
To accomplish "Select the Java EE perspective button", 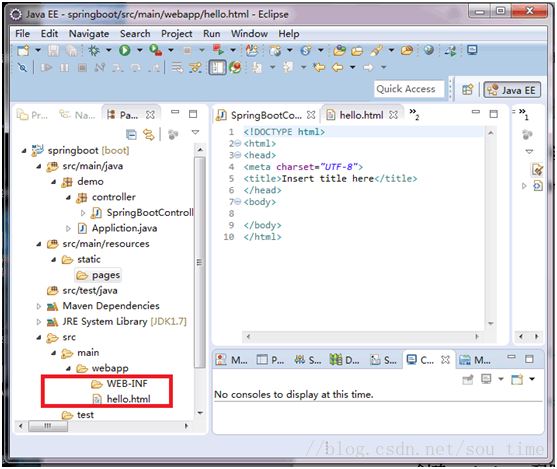I will coord(512,90).
